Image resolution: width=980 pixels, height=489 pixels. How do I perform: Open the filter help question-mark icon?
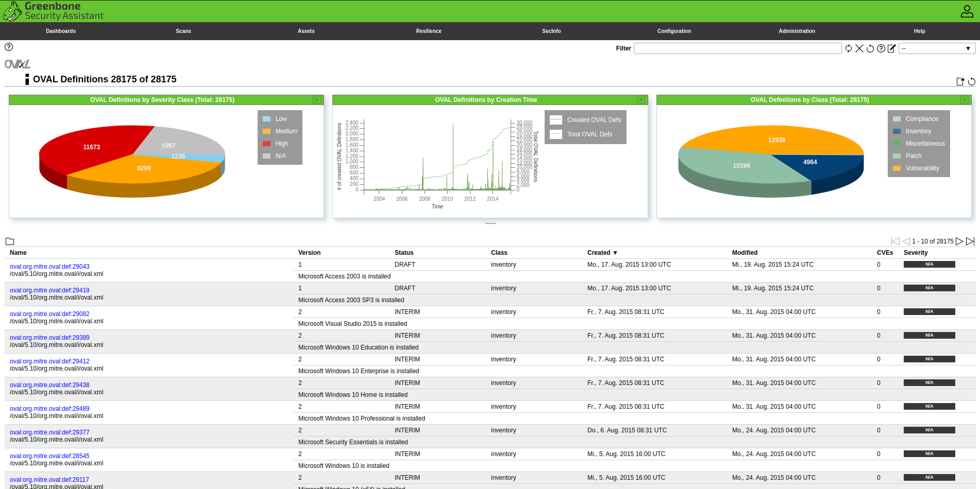click(x=881, y=48)
